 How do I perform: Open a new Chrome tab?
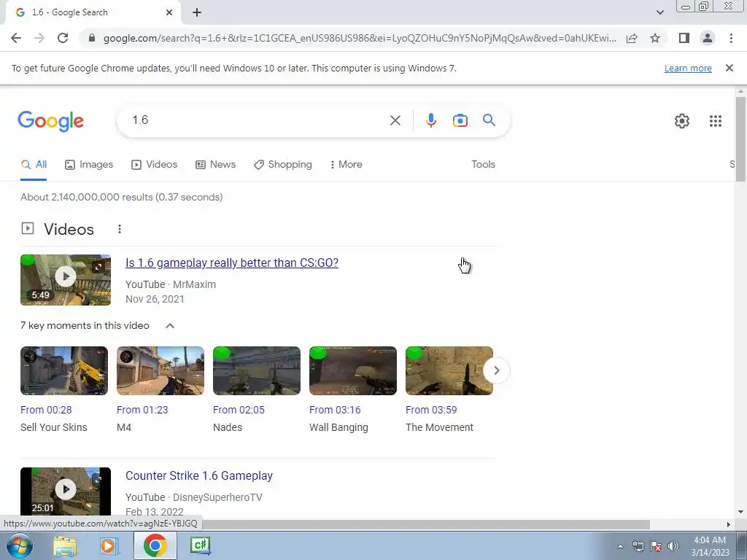197,12
